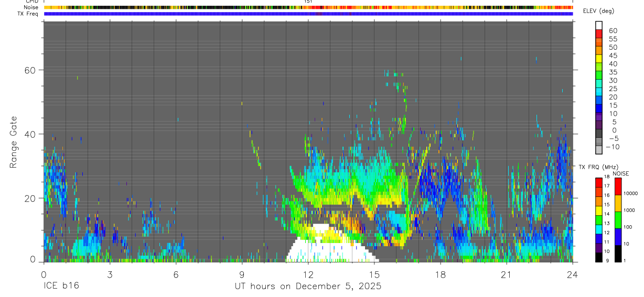The height and width of the screenshot is (297, 644).
Task: Click the "15" hour tick on time axis
Action: point(374,274)
